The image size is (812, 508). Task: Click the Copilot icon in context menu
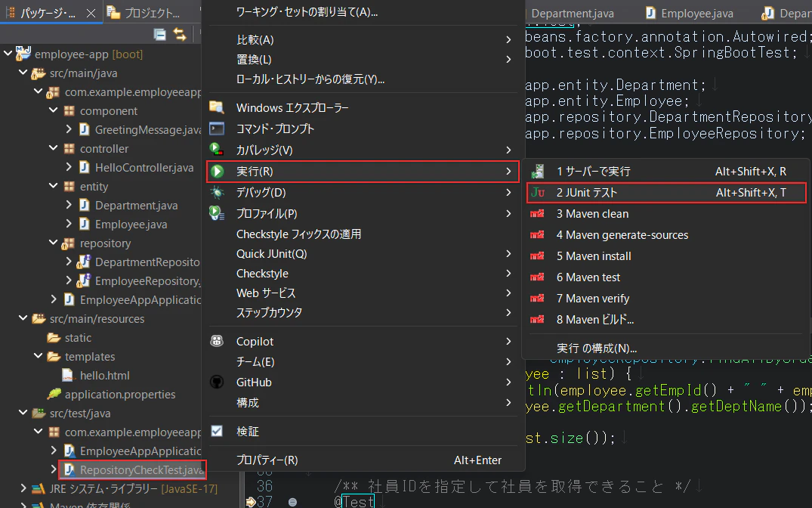(x=217, y=341)
